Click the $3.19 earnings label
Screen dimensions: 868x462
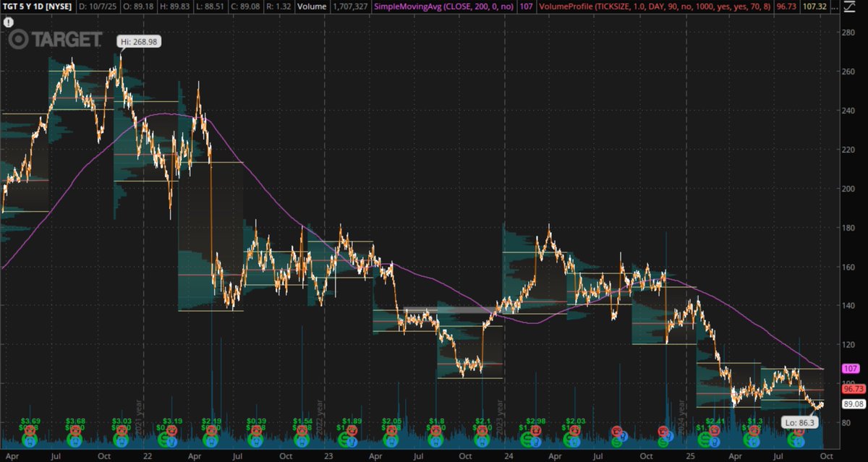point(172,421)
